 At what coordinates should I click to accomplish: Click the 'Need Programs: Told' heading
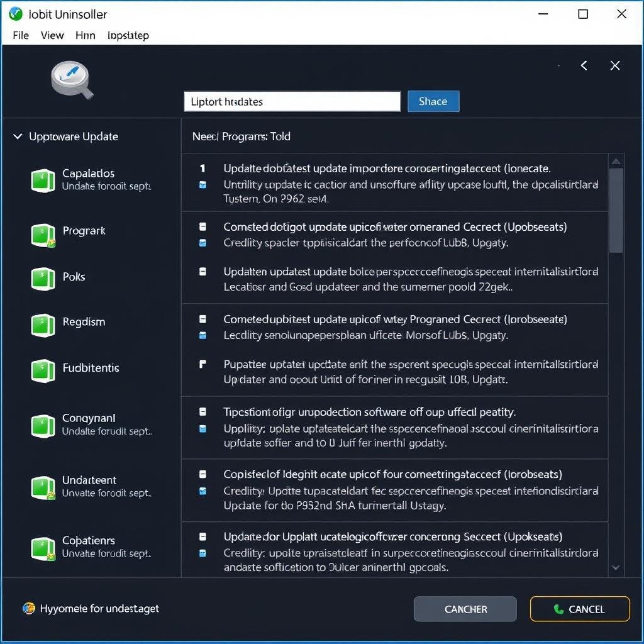tap(241, 136)
